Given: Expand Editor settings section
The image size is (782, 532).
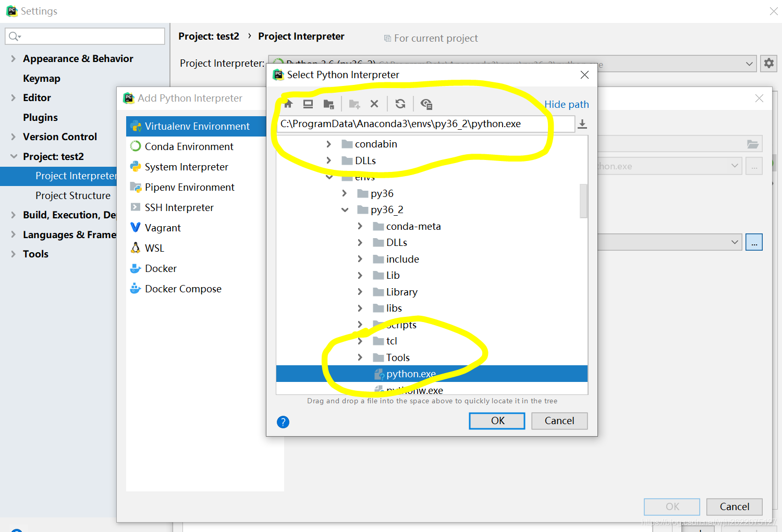Looking at the screenshot, I should (13, 97).
